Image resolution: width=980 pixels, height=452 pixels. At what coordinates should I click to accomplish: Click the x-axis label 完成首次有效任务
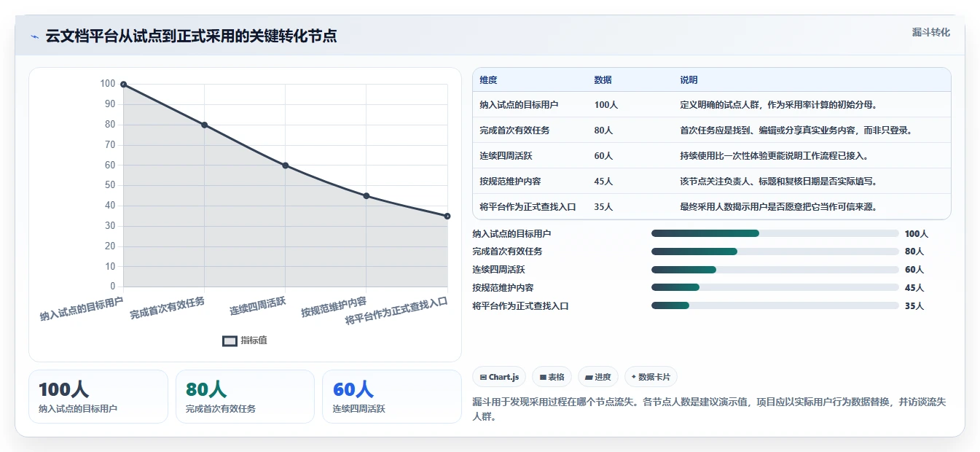168,308
